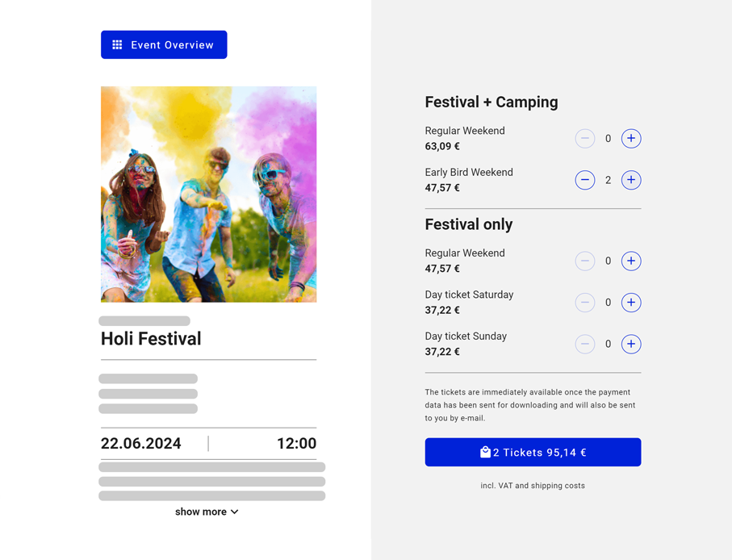732x560 pixels.
Task: Click the event start time 12:00
Action: [296, 444]
